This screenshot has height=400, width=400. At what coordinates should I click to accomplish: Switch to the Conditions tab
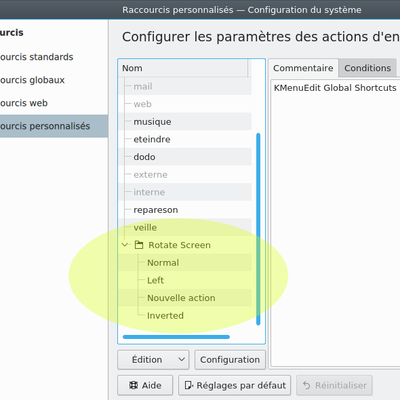367,68
